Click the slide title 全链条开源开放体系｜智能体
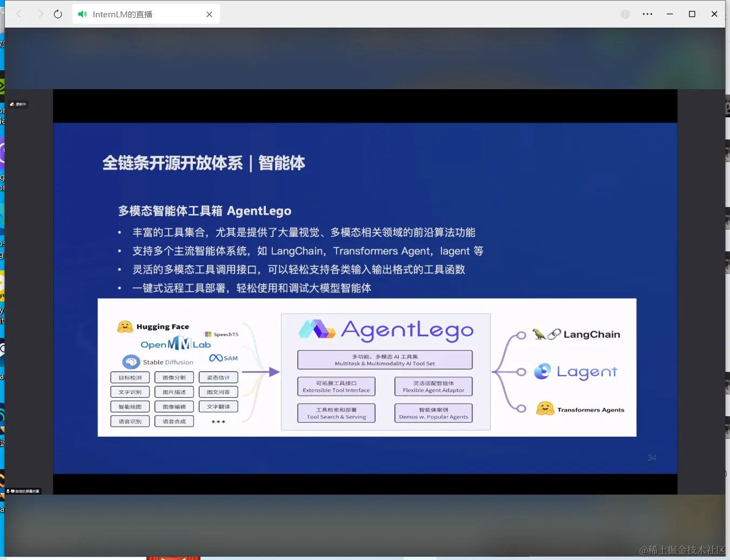Image resolution: width=730 pixels, height=560 pixels. coord(204,163)
